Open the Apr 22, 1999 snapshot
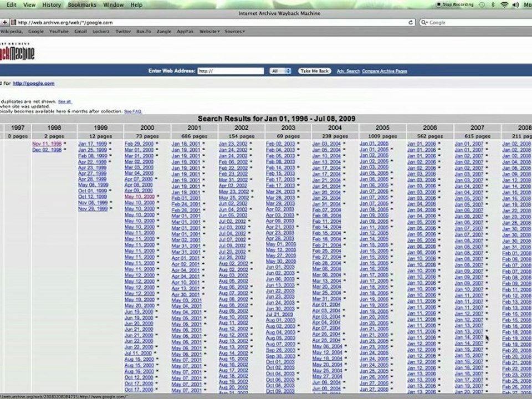 93,162
